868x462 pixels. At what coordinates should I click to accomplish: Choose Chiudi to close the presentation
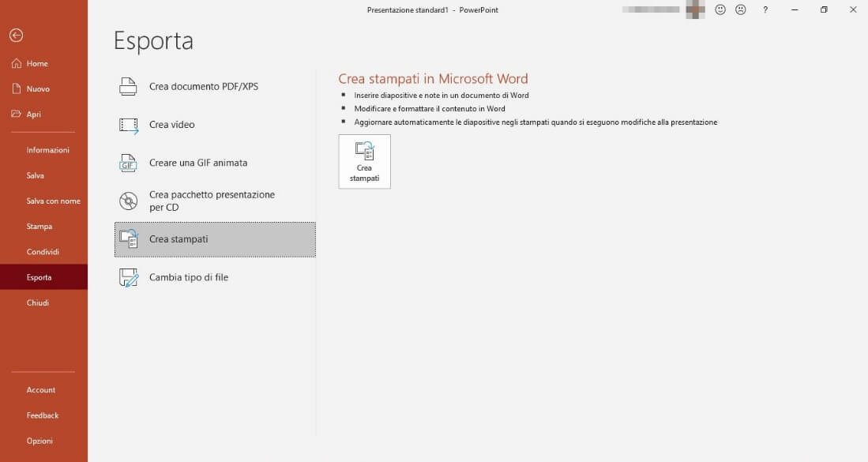pos(38,302)
